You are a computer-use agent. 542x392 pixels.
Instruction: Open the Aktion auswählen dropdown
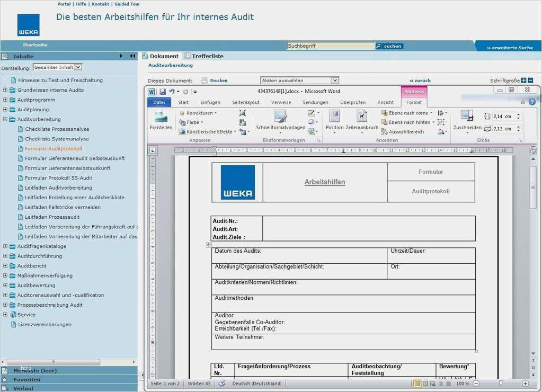pos(299,81)
